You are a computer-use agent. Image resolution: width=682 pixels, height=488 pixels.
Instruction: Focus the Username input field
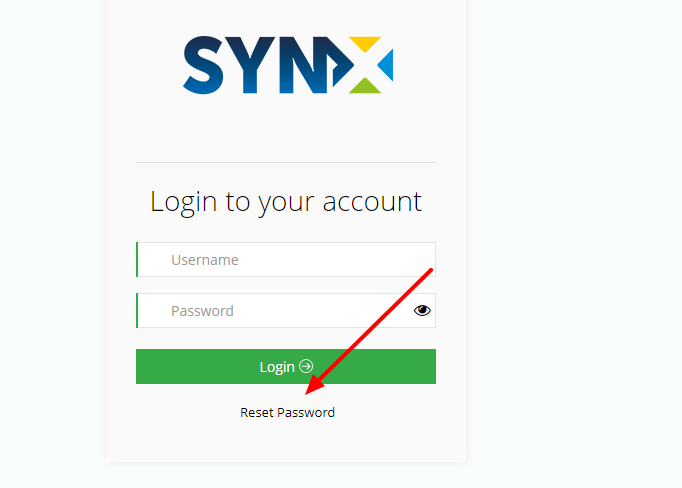coord(286,260)
